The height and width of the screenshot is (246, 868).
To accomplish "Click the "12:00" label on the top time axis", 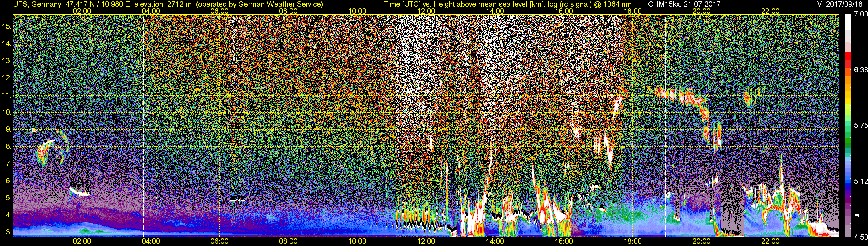I will 426,11.
